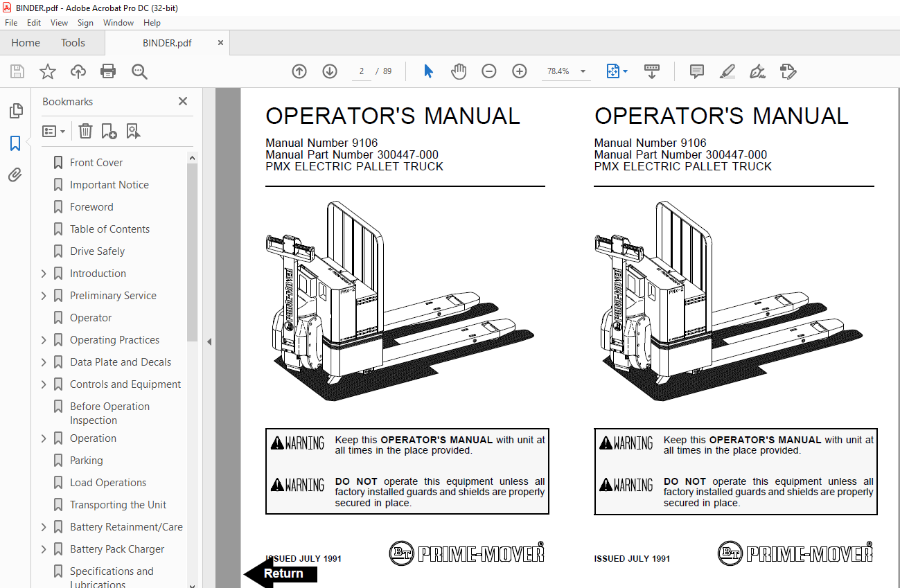
Task: Open the find text magnifier icon
Action: pos(139,71)
